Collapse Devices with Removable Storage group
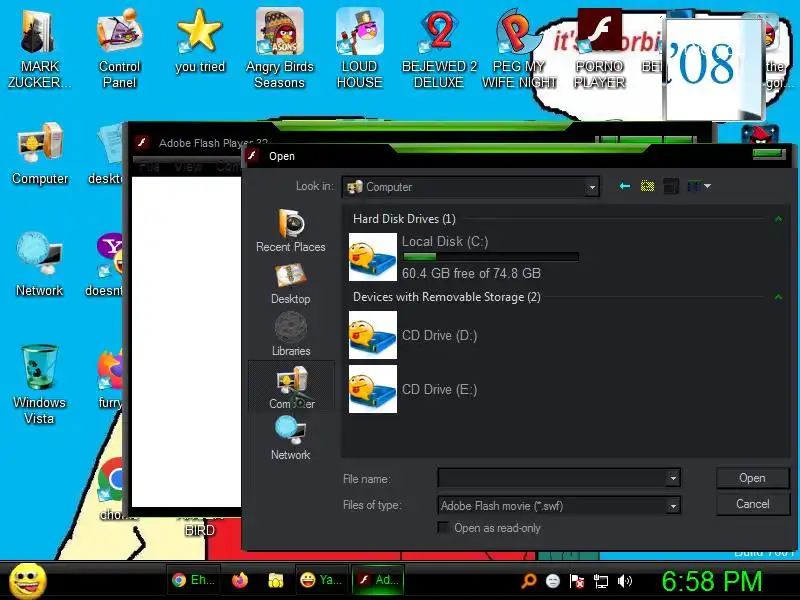Screen dimensions: 800x600 pyautogui.click(x=778, y=296)
